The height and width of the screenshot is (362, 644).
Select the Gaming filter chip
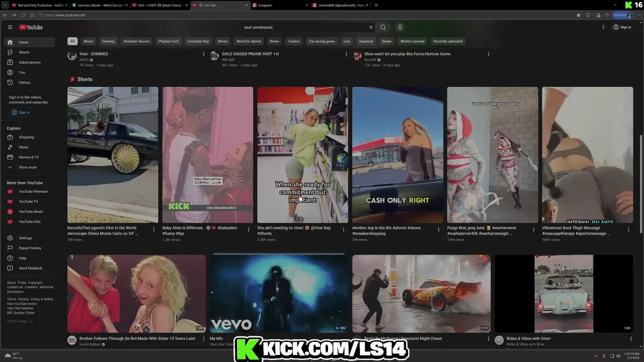108,41
